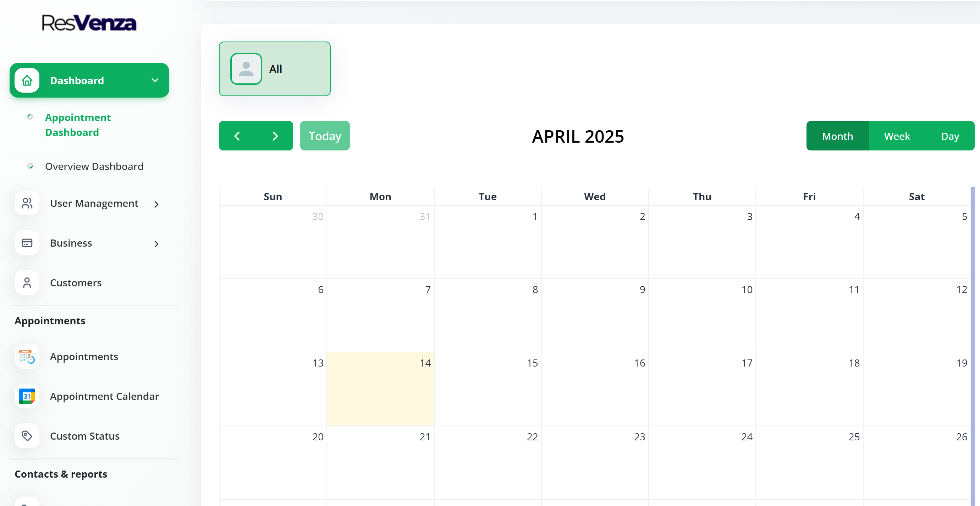The image size is (980, 506).
Task: Go to previous month arrow
Action: coord(237,136)
